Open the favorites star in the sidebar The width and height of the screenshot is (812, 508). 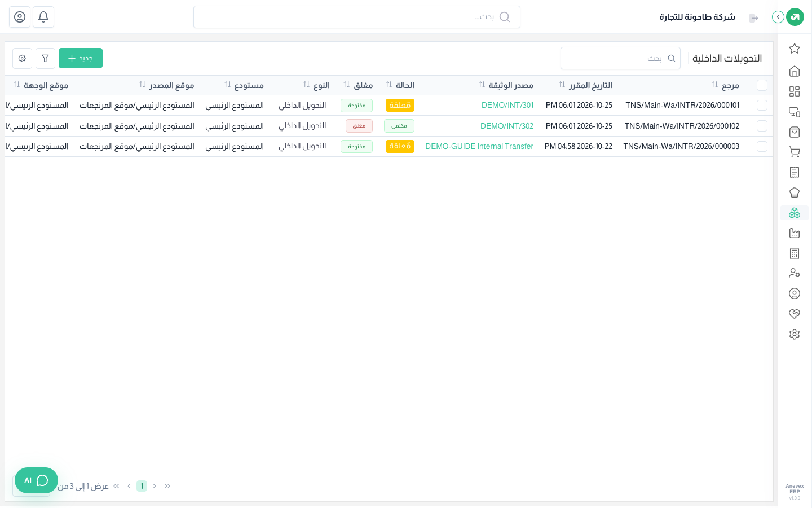coord(795,49)
